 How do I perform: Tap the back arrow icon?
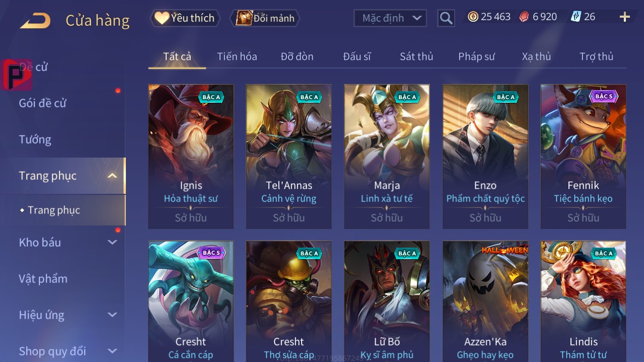(x=35, y=20)
